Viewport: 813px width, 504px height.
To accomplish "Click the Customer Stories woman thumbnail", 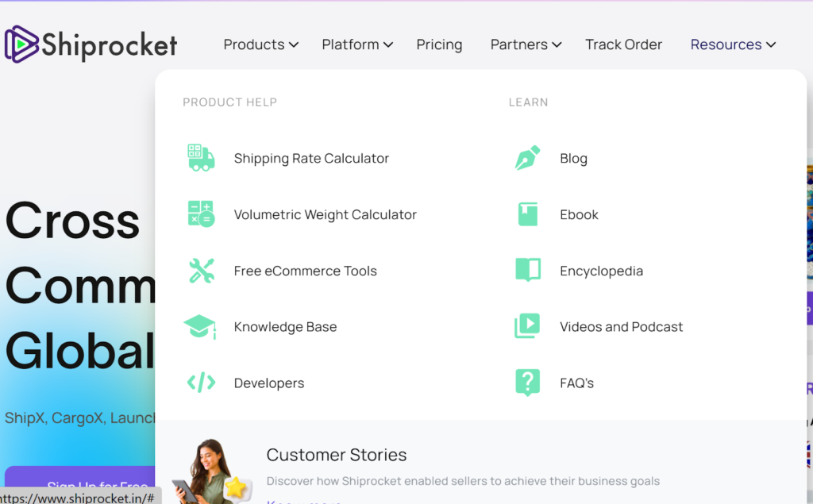I will 210,471.
